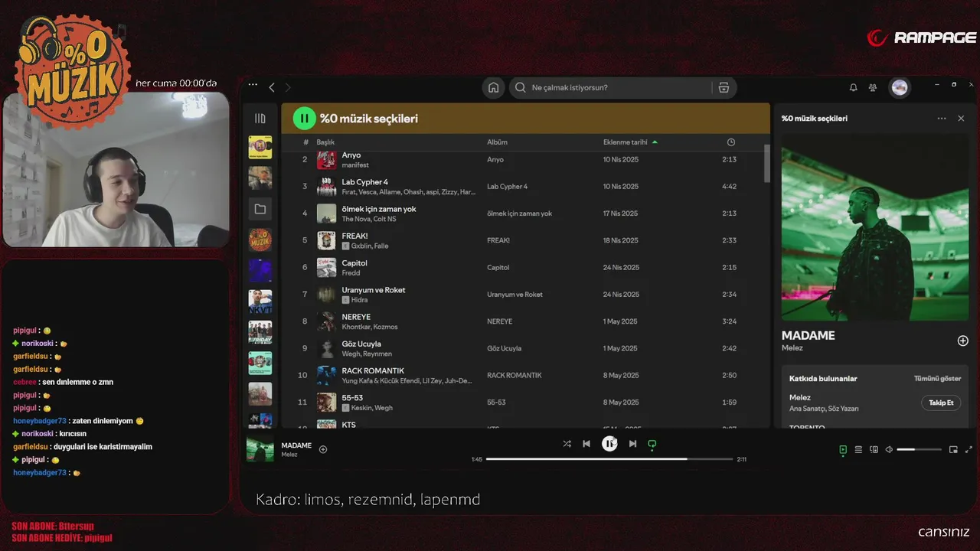Screen dimensions: 980x551
Task: Open the Lab Cypher 4 album link
Action: [x=507, y=187]
